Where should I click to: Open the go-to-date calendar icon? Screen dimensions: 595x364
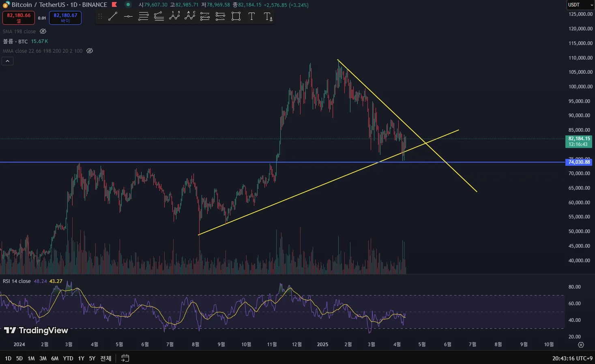(x=125, y=358)
